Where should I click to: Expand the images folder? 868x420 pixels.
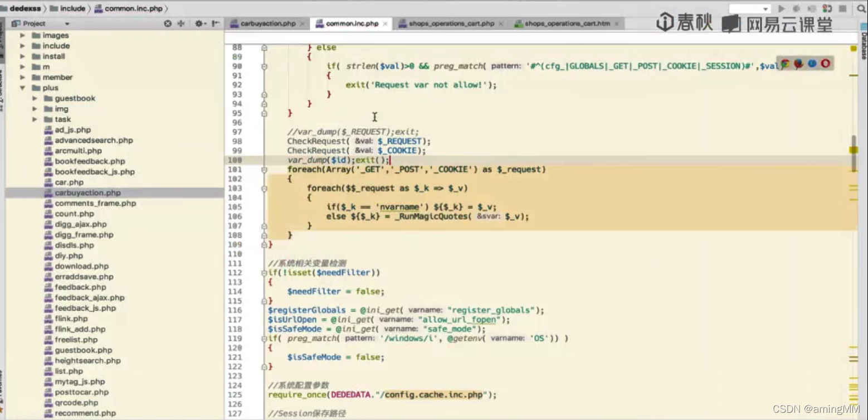22,35
